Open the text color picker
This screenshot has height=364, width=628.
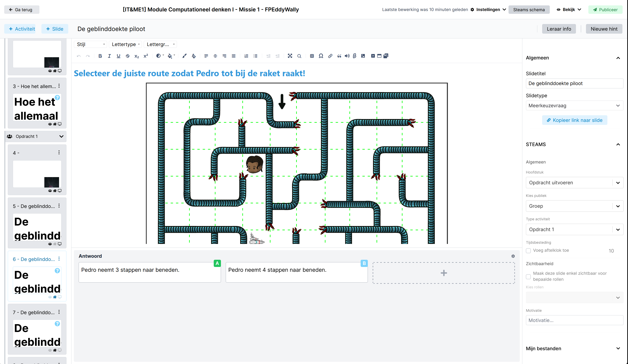pyautogui.click(x=160, y=56)
